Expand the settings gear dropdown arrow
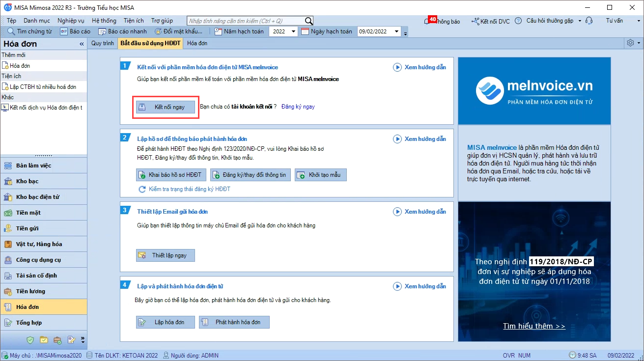 coord(639,43)
